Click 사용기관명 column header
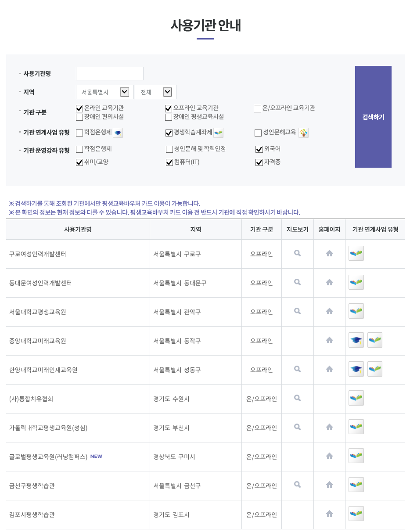 point(78,229)
